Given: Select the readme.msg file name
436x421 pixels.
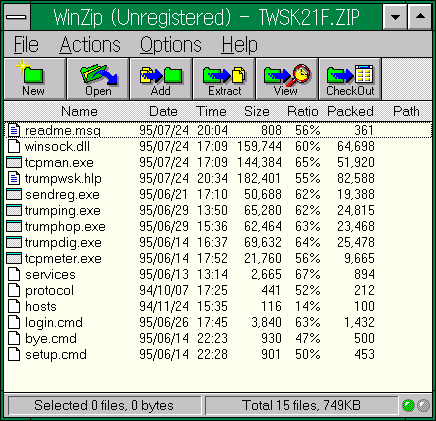Looking at the screenshot, I should (63, 130).
